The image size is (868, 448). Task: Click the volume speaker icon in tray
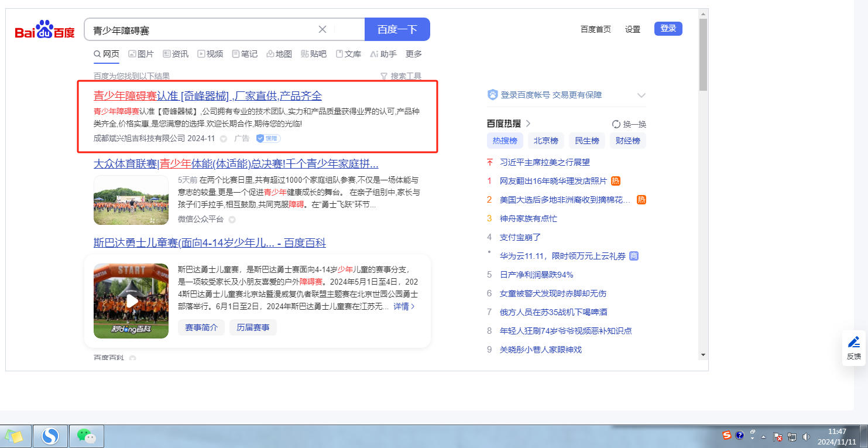(806, 436)
